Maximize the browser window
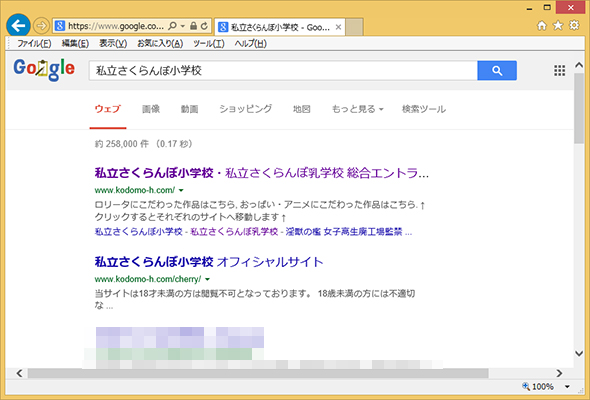Viewport: 590px width, 400px height. [547, 8]
